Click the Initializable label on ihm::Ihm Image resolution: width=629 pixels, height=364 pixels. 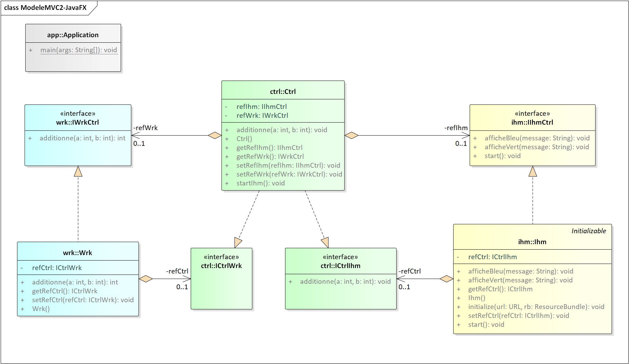tap(588, 231)
